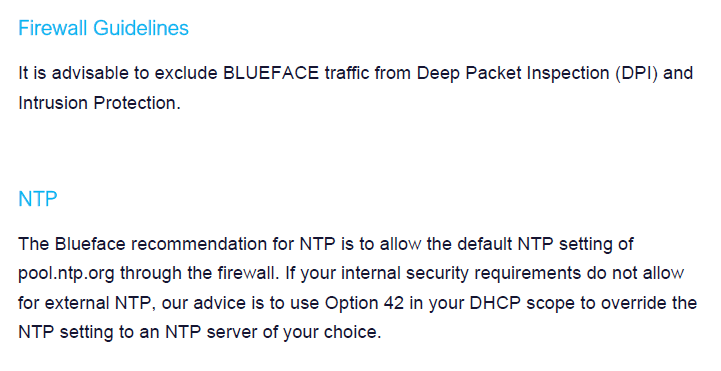Click the text Deep Packet Inspection
The image size is (721, 371).
tap(513, 74)
